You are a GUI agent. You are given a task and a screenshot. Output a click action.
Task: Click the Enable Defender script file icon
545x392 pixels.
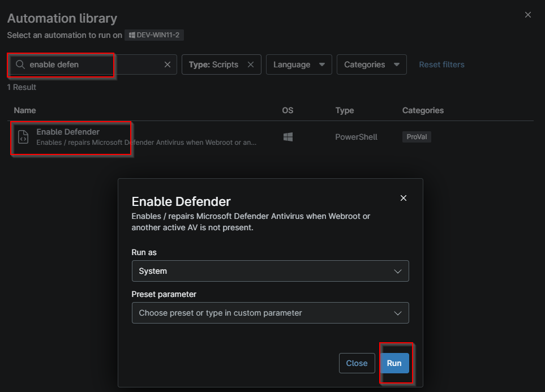(23, 137)
